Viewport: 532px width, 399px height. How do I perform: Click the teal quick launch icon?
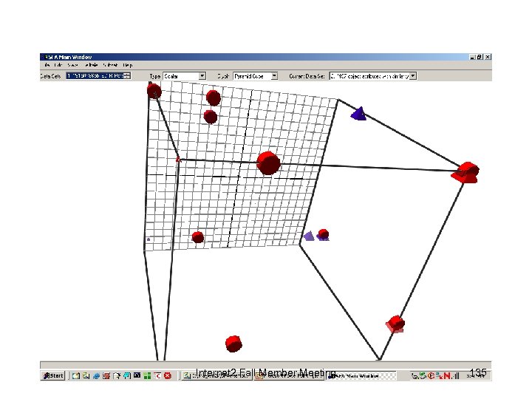click(x=127, y=375)
